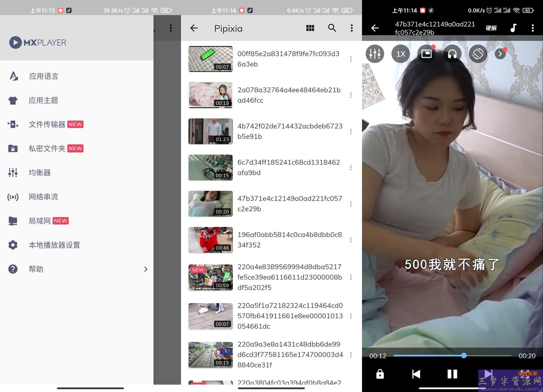Image resolution: width=543 pixels, height=392 pixels.
Task: Enable picture-in-picture mode
Action: click(x=426, y=54)
